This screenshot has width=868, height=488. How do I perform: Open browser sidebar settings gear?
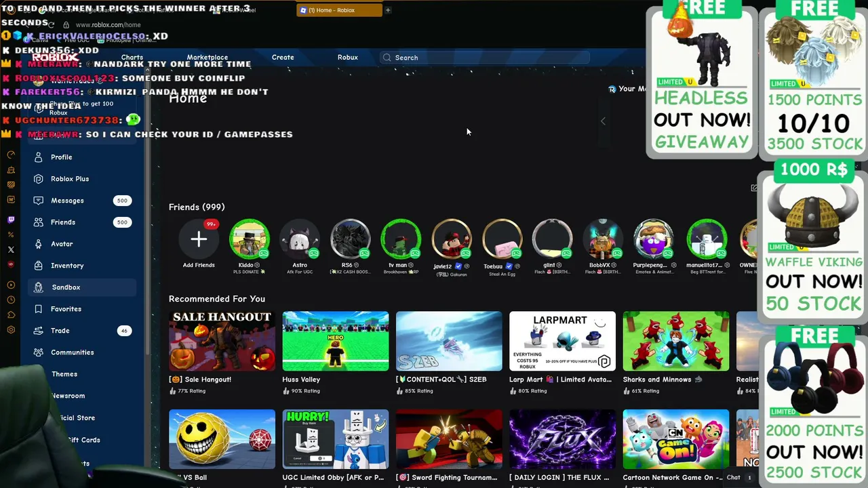click(11, 330)
